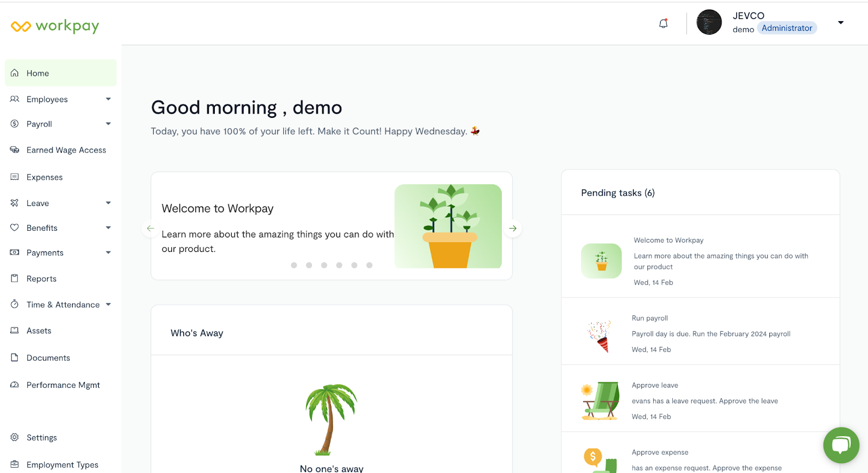
Task: Click the Pending tasks (6) heading
Action: [618, 193]
